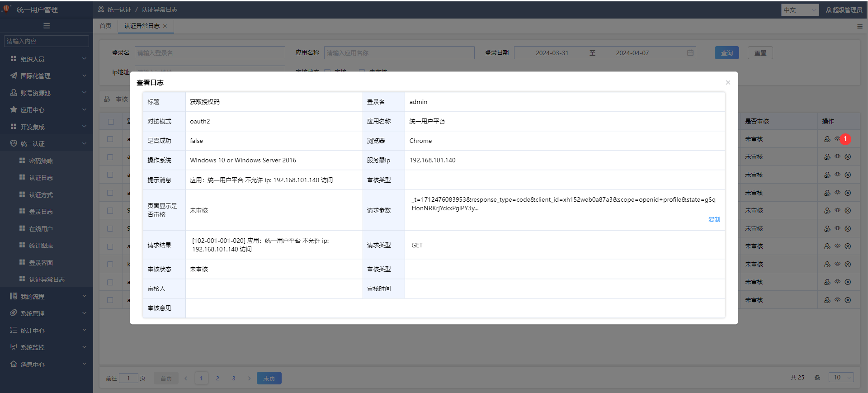Click the audit icon in second table row
Screen dimensions: 868x393
tap(827, 156)
